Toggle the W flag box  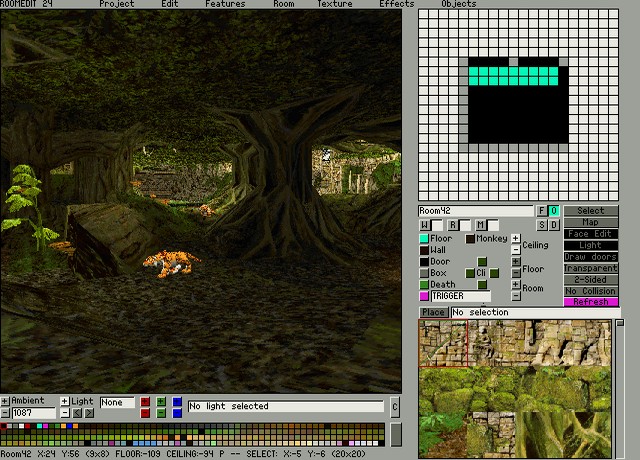[425, 225]
